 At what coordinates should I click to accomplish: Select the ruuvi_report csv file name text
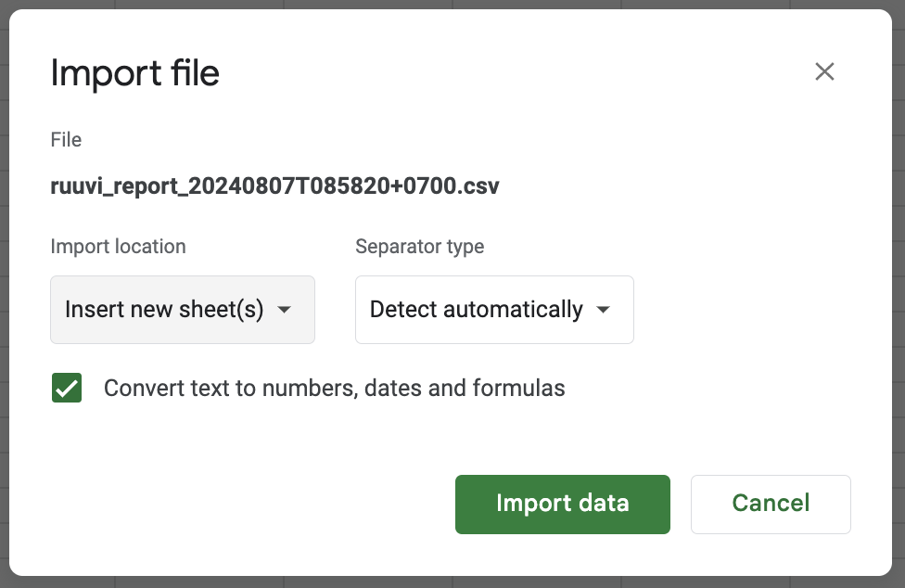point(274,185)
